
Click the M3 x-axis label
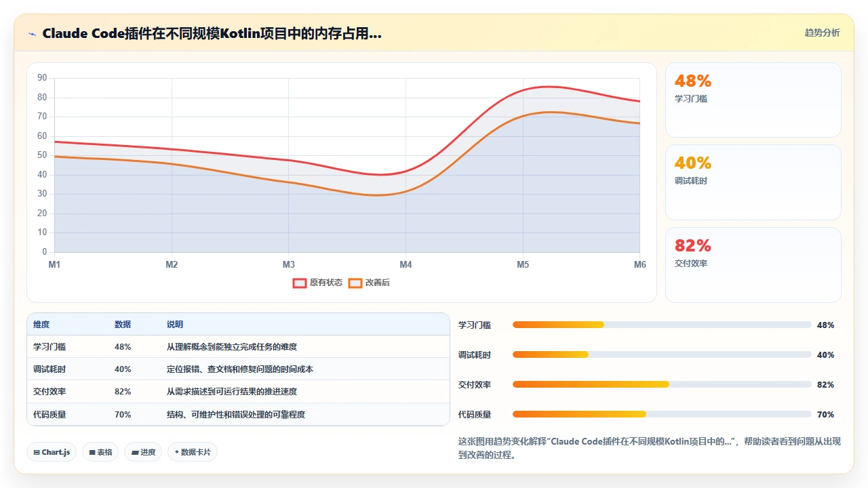(289, 264)
